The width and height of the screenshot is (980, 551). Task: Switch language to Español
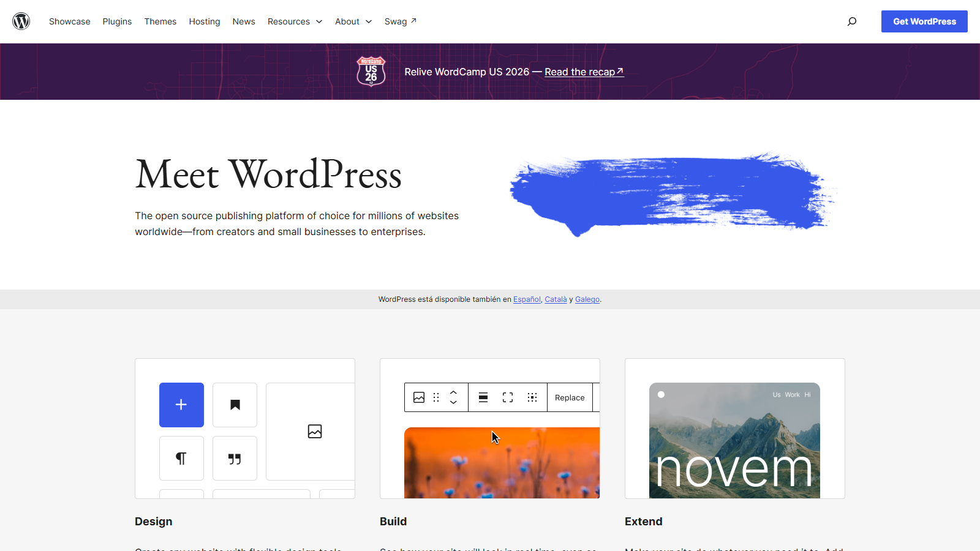[x=527, y=299]
